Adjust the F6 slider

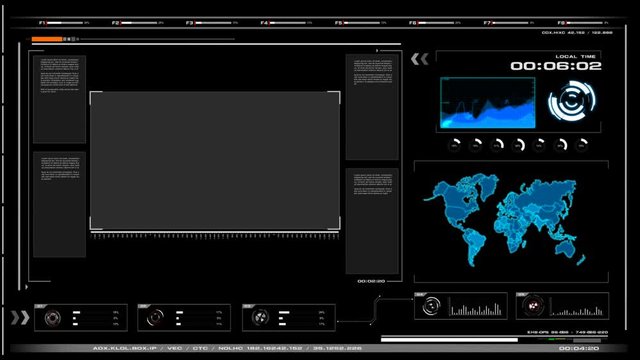[436, 23]
